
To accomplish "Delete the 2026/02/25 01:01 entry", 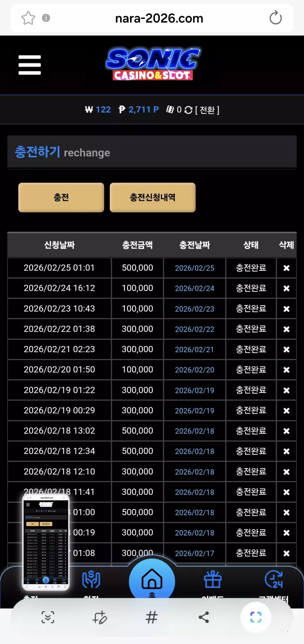I will (286, 268).
